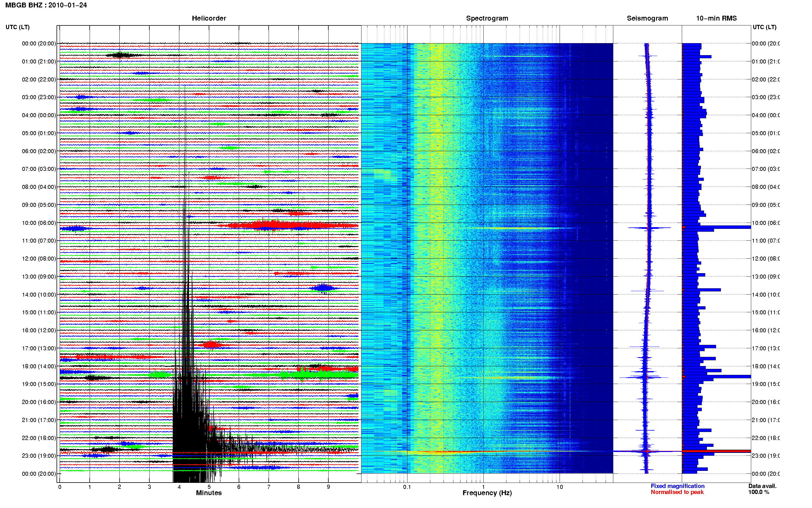812x508 pixels.
Task: Click the blue burst near 13:40 on helicorder
Action: 323,288
